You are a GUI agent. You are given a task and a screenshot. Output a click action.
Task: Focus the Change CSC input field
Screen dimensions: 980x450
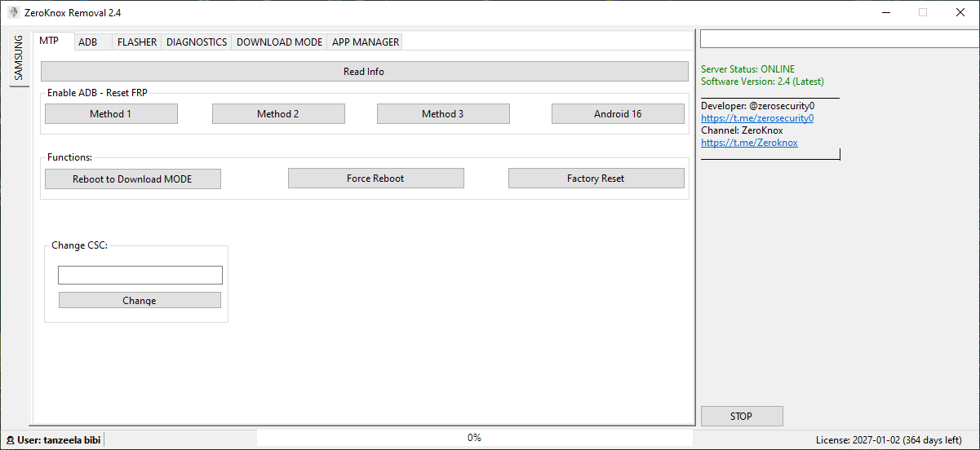click(140, 276)
